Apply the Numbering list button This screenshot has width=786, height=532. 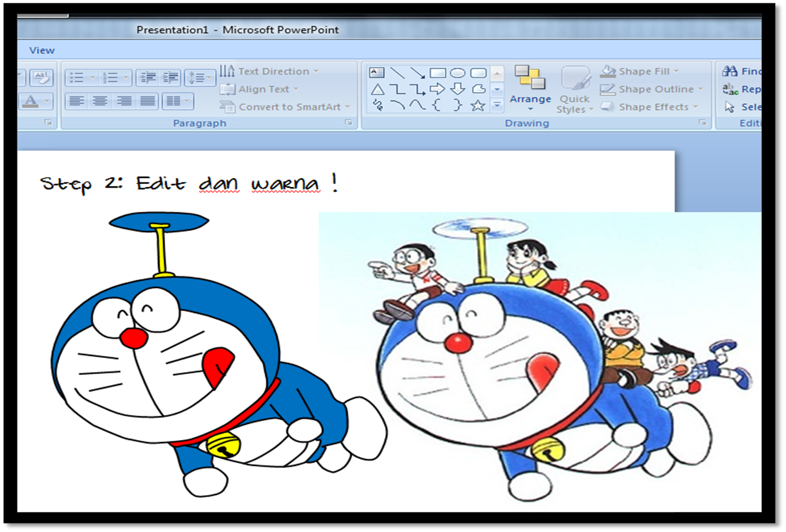[110, 78]
